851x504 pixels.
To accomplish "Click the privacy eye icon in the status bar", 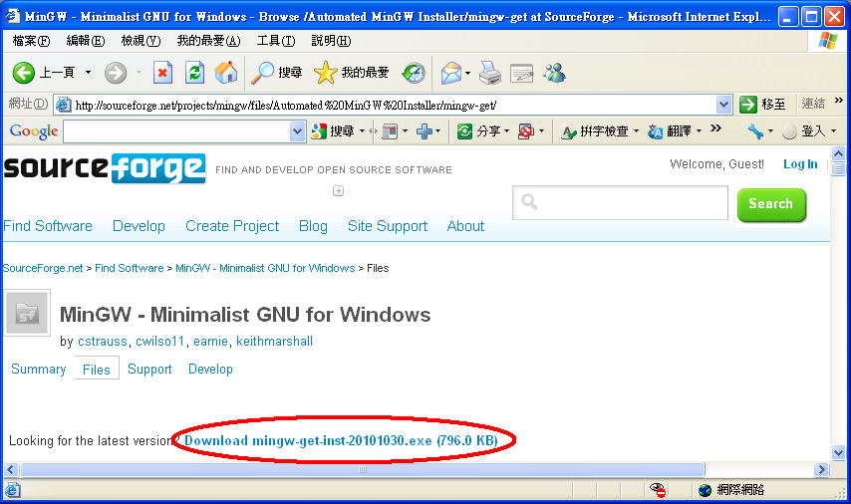I will point(658,490).
